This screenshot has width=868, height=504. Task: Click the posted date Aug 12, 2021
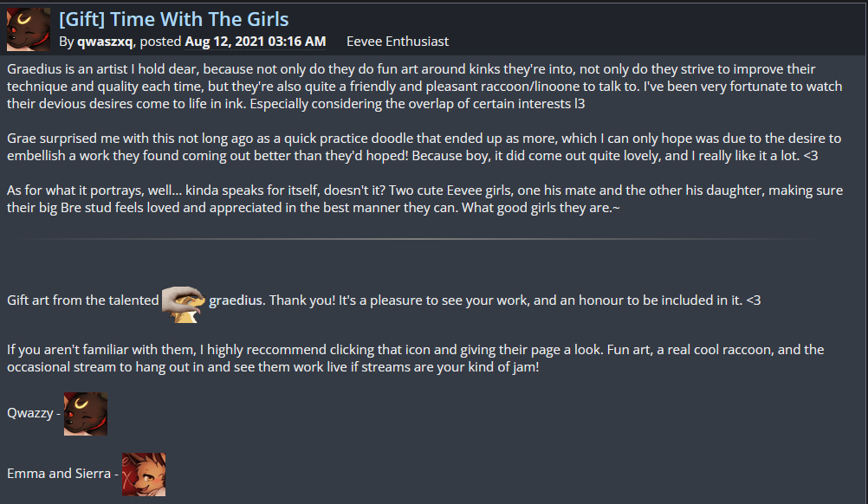click(x=255, y=42)
